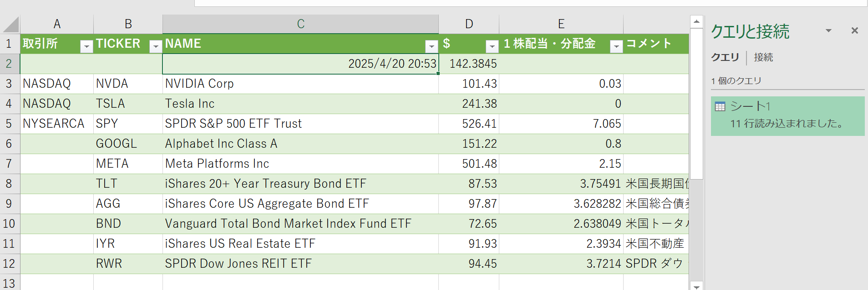868x290 pixels.
Task: Open the $ column filter dropdown
Action: click(x=492, y=46)
